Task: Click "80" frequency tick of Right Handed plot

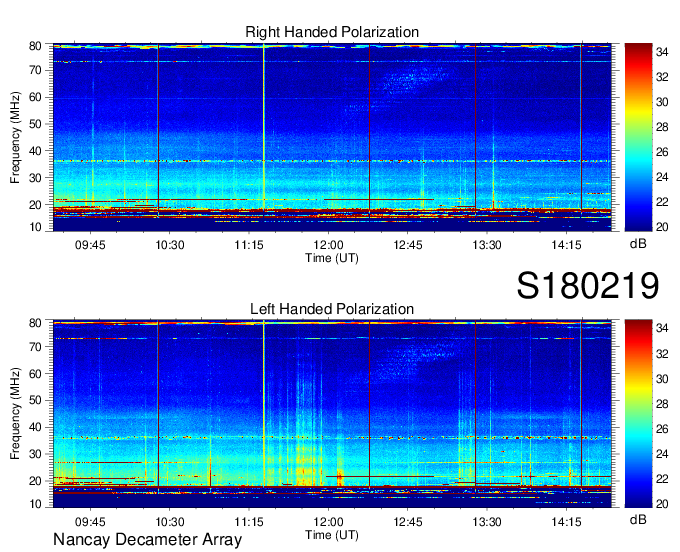Action: coord(35,46)
